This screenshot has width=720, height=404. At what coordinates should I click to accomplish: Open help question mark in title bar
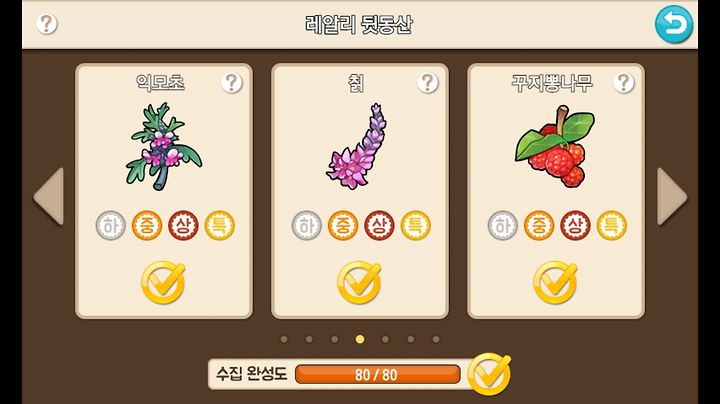pos(46,24)
